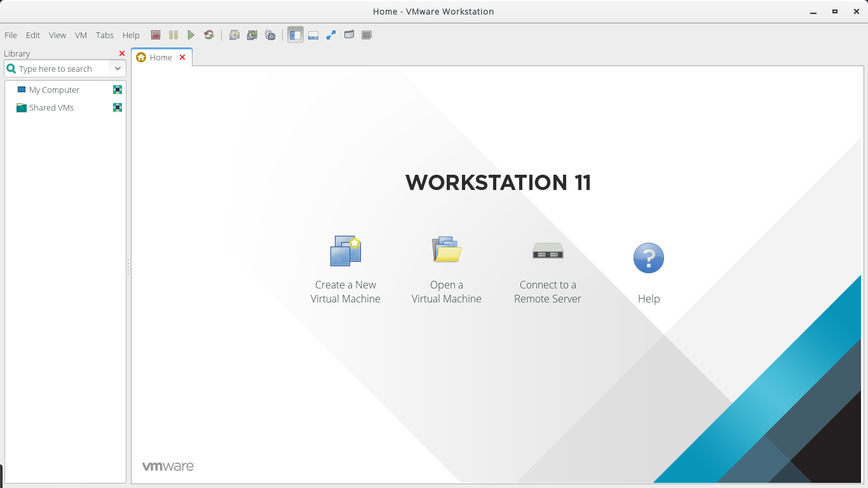The height and width of the screenshot is (488, 868).
Task: Close the VMware Workstation window
Action: click(x=857, y=11)
